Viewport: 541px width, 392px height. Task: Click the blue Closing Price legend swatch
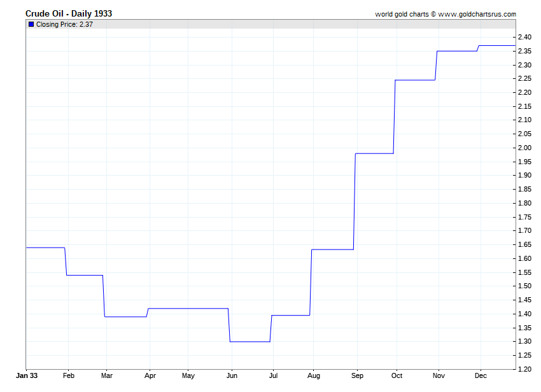point(31,24)
